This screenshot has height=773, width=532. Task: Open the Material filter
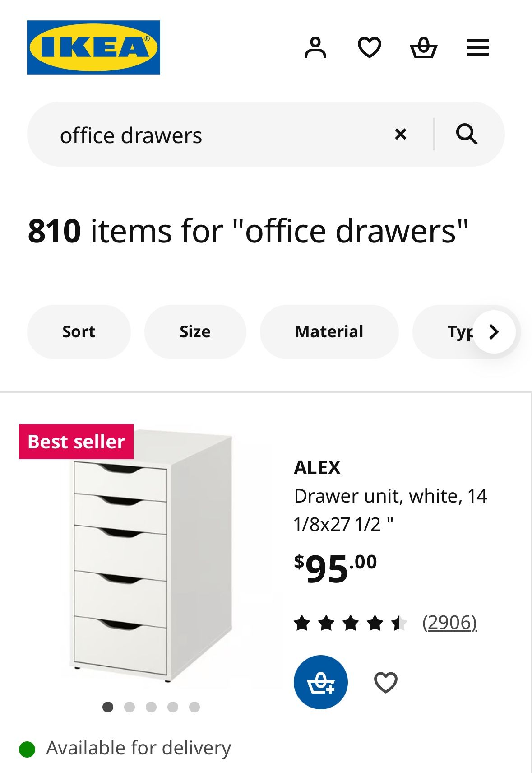(x=329, y=332)
